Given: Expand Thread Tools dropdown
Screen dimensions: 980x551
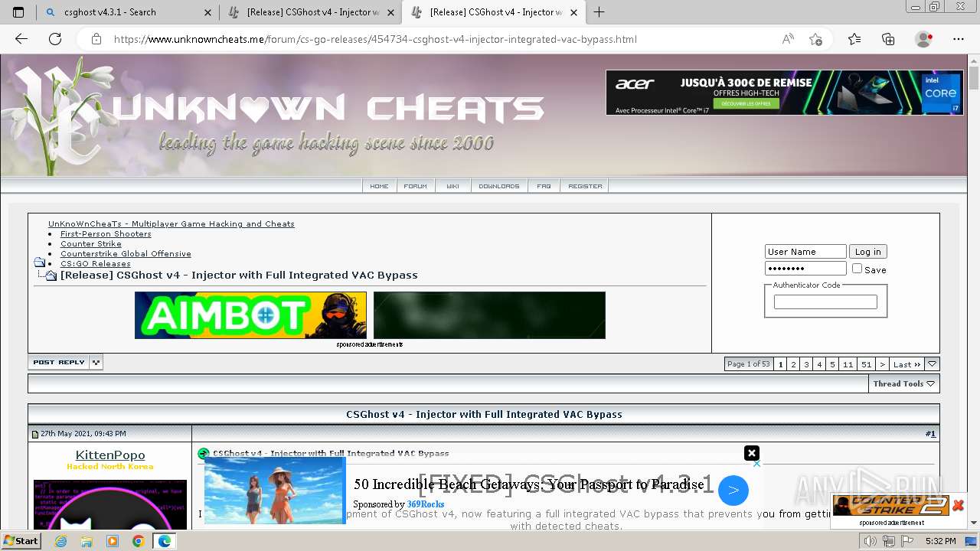Looking at the screenshot, I should (904, 383).
